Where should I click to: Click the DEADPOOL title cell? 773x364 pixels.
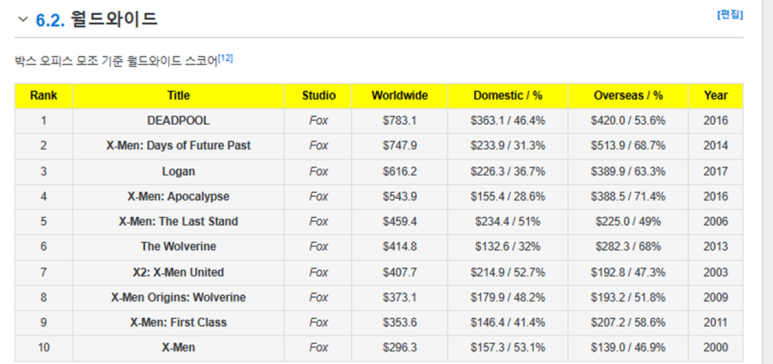[x=178, y=121]
